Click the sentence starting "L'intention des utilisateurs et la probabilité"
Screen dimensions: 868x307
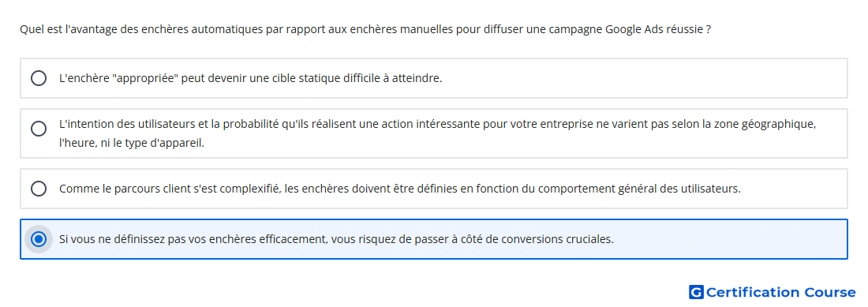437,125
